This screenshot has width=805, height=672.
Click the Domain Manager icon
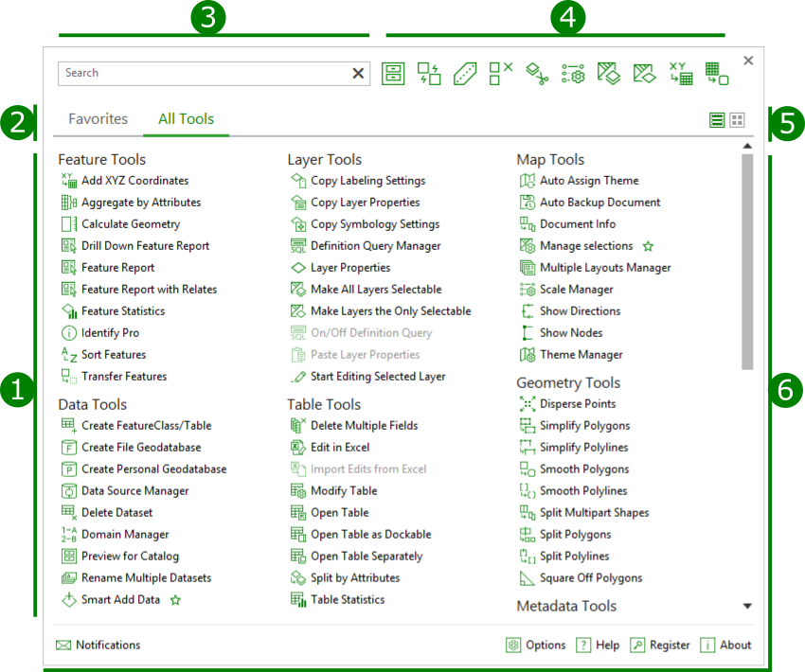[x=69, y=535]
